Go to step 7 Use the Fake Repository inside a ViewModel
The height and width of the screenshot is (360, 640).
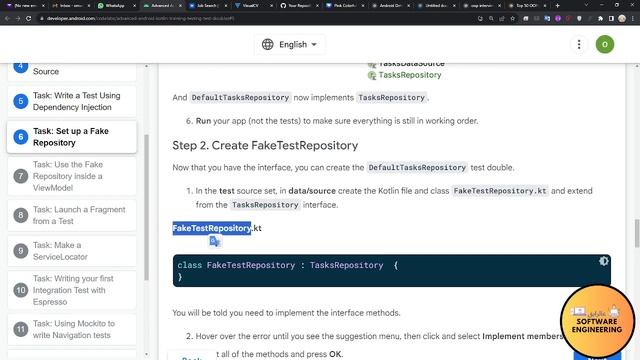pyautogui.click(x=72, y=176)
